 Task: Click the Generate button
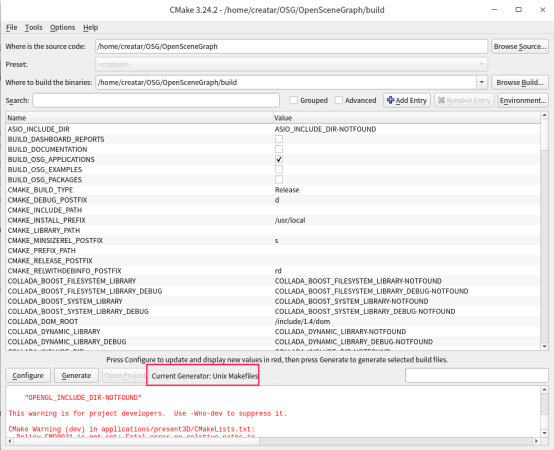tap(76, 375)
